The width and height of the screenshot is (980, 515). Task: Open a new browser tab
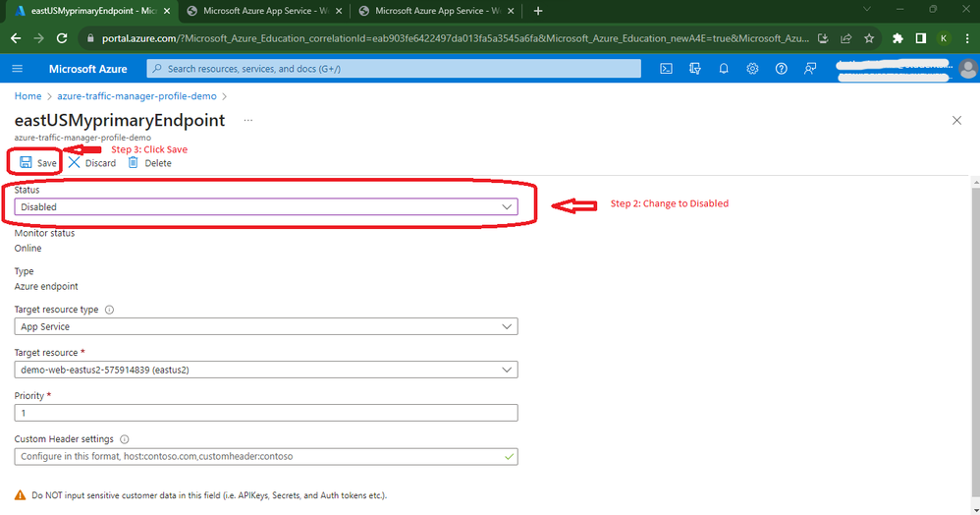click(538, 11)
